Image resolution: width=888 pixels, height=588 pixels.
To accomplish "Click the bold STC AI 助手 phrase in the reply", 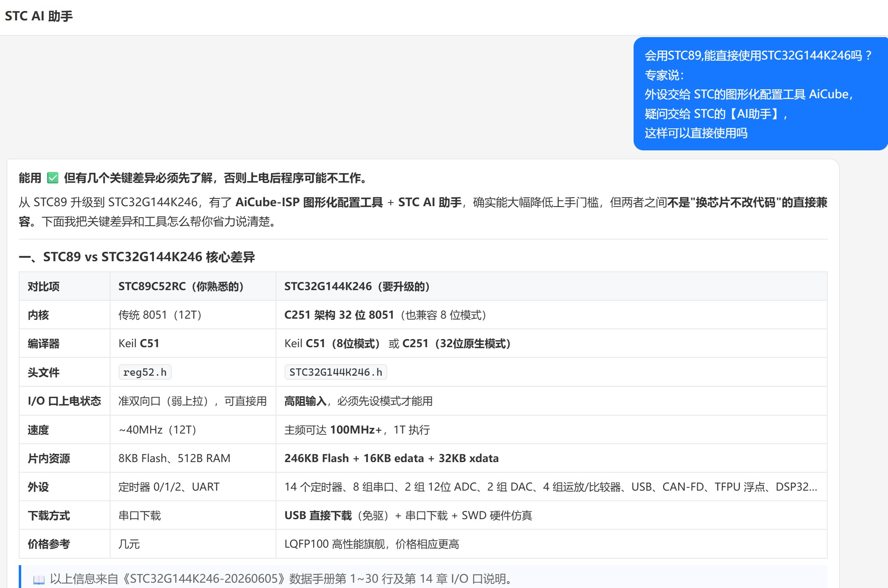I will pos(430,202).
